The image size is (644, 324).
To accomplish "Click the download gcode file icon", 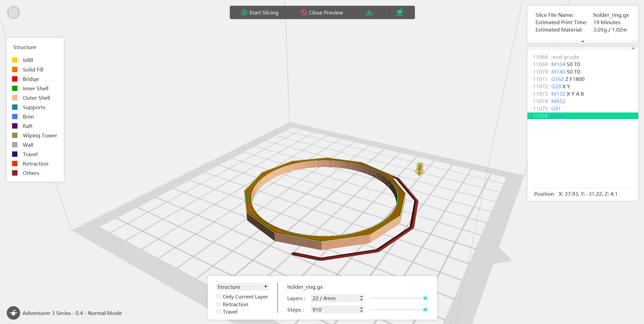I will (369, 12).
